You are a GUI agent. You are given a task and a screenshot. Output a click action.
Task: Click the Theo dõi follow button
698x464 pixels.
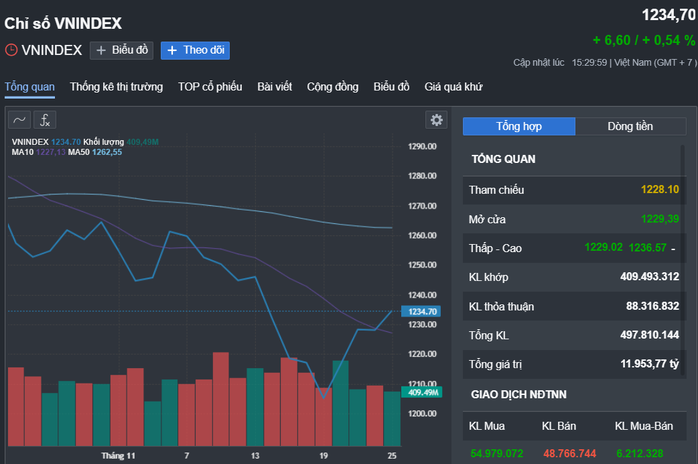click(x=195, y=50)
